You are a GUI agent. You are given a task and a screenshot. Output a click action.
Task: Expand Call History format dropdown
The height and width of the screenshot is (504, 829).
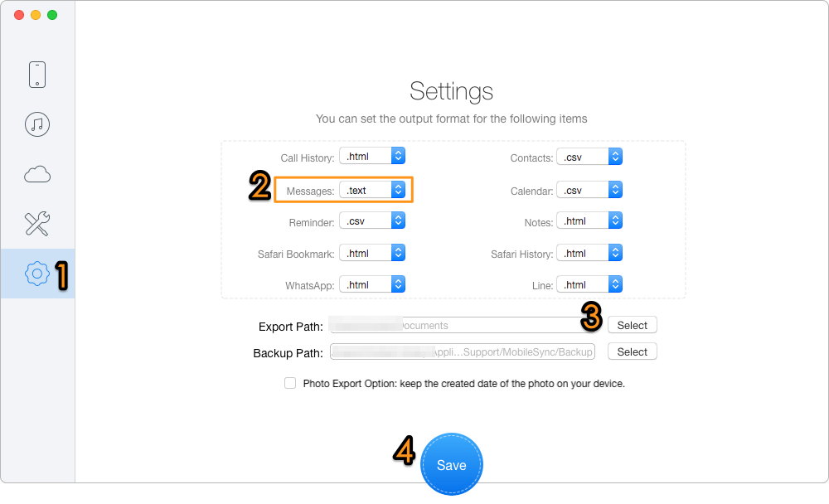point(372,157)
